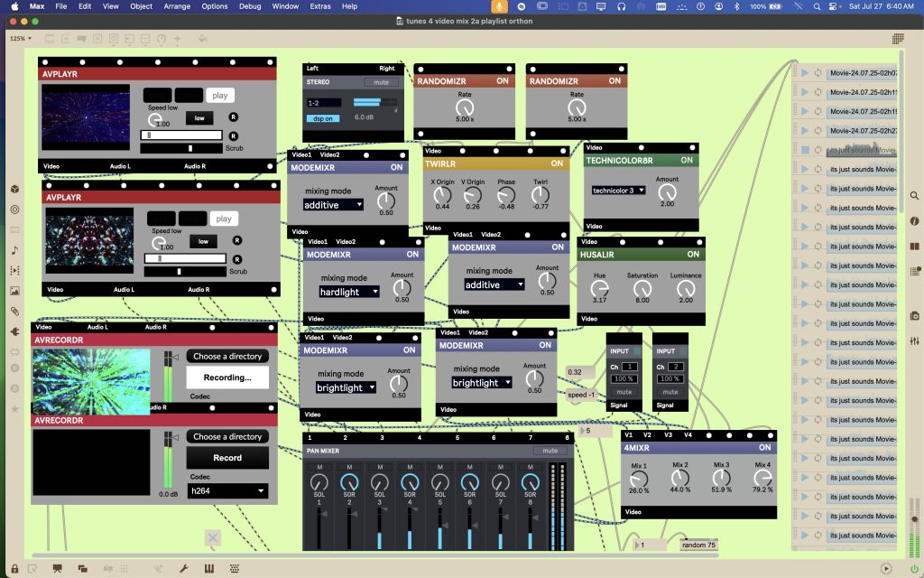Click the search magnifier in right sidebar

[x=915, y=195]
